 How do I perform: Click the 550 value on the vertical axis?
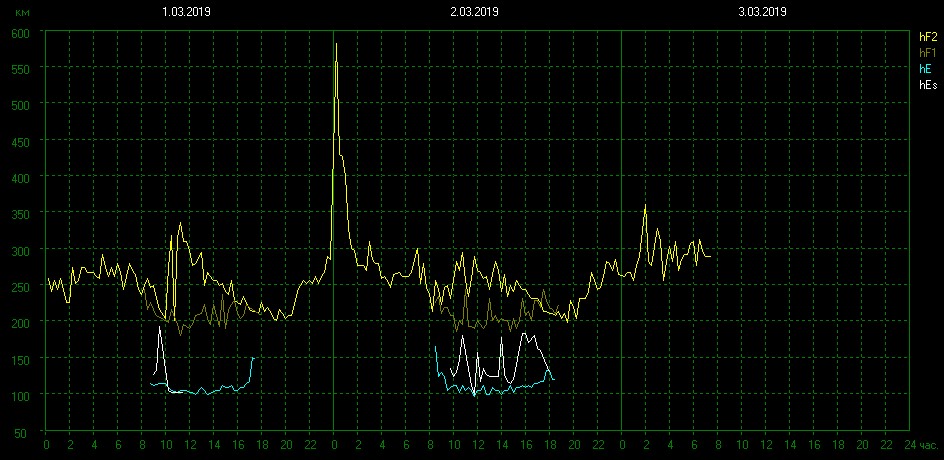21,68
